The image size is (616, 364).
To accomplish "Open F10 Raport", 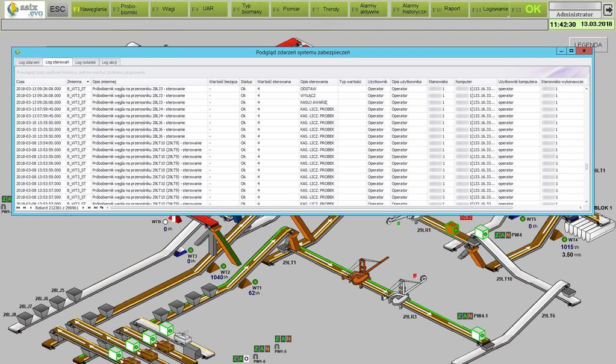I will pos(450,9).
